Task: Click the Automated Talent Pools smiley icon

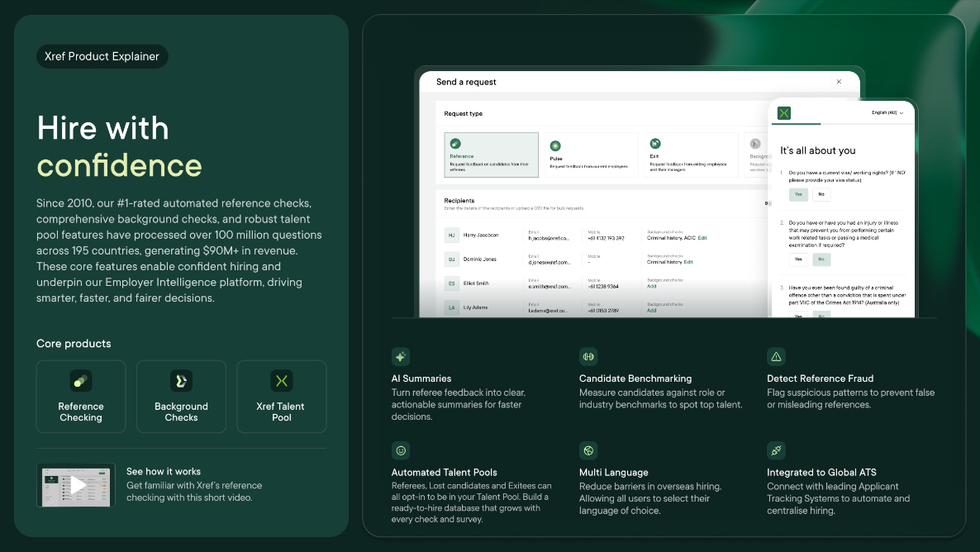Action: point(401,450)
